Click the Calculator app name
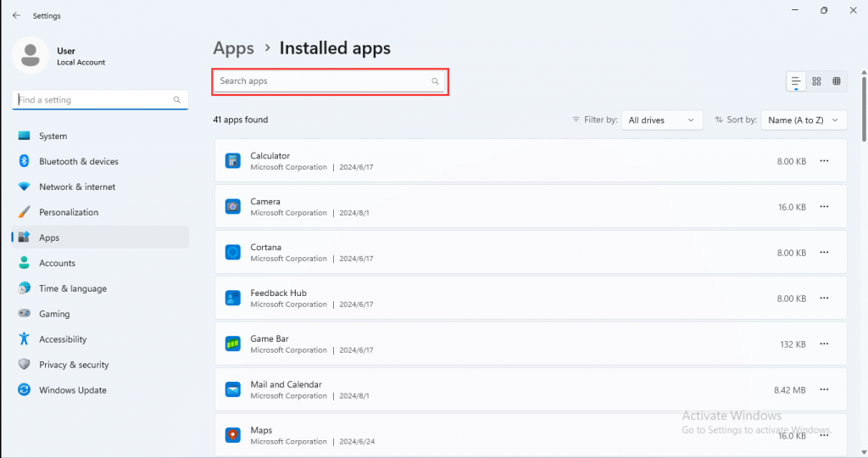 tap(270, 155)
